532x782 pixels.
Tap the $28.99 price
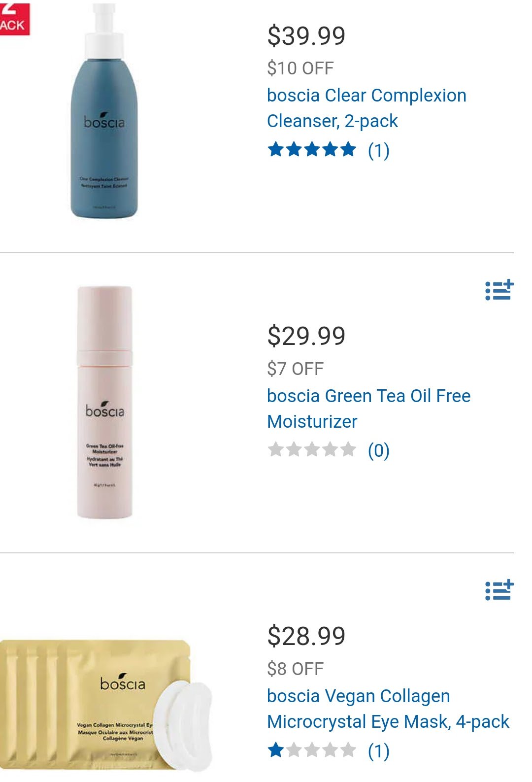[306, 636]
